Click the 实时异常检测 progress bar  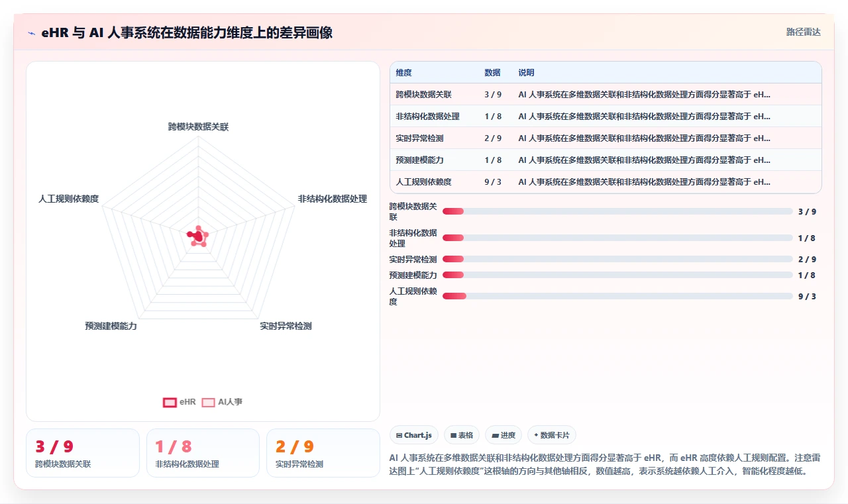pos(617,259)
